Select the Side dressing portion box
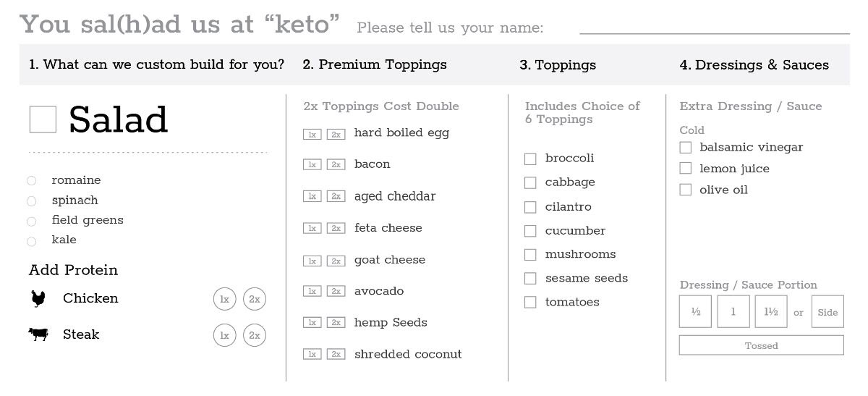The image size is (868, 396). [827, 312]
